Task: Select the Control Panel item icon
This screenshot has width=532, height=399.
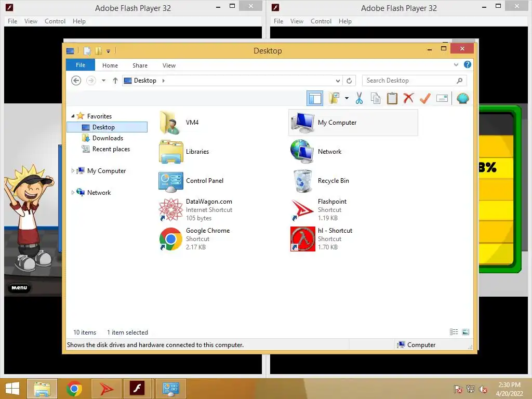Action: 170,181
